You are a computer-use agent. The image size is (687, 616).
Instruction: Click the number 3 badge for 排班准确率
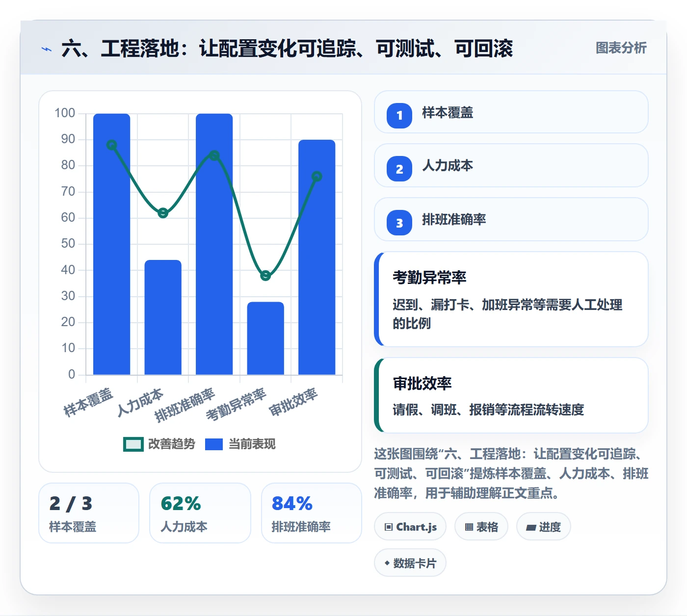click(399, 223)
